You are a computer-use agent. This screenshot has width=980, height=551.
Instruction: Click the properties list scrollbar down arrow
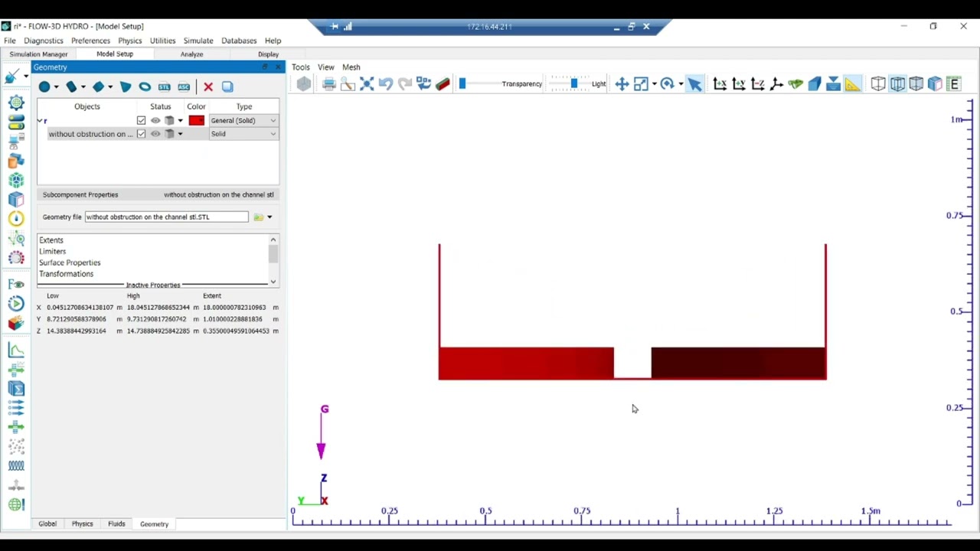coord(273,282)
